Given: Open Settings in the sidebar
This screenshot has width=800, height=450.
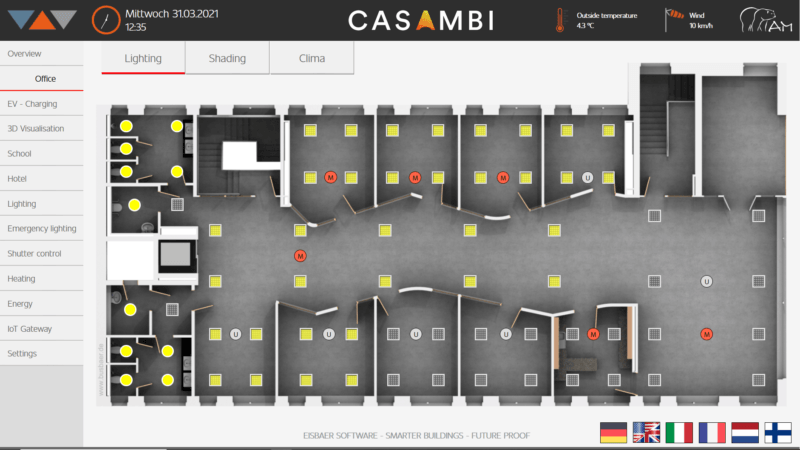Looking at the screenshot, I should 41,353.
